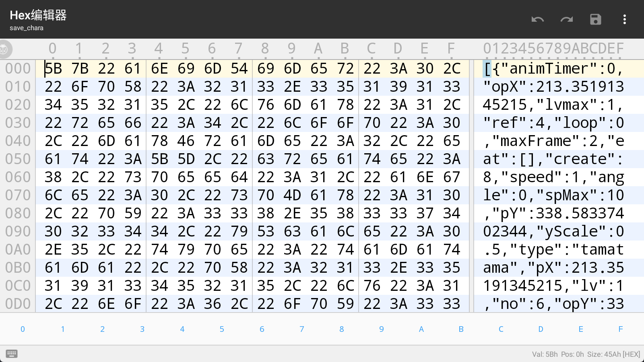Select byte 4D in row 070
Screen dimensions: 644x362
(292, 195)
